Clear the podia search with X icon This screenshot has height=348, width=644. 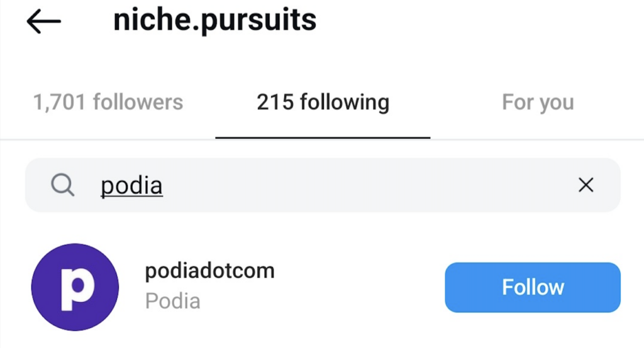[586, 185]
